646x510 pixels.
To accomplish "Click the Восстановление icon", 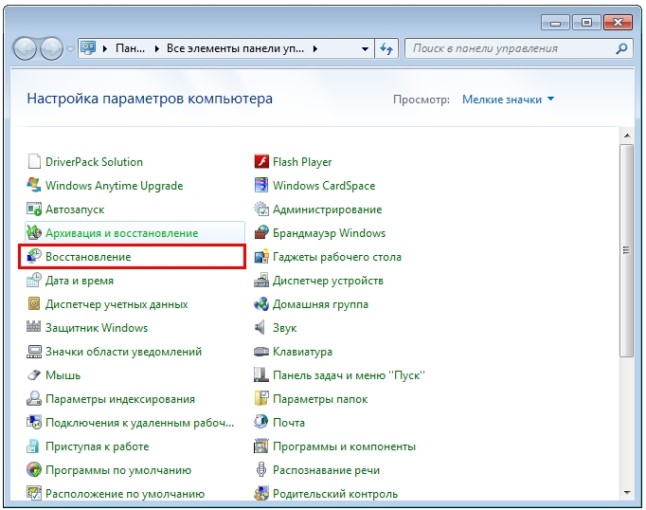I will 34,256.
